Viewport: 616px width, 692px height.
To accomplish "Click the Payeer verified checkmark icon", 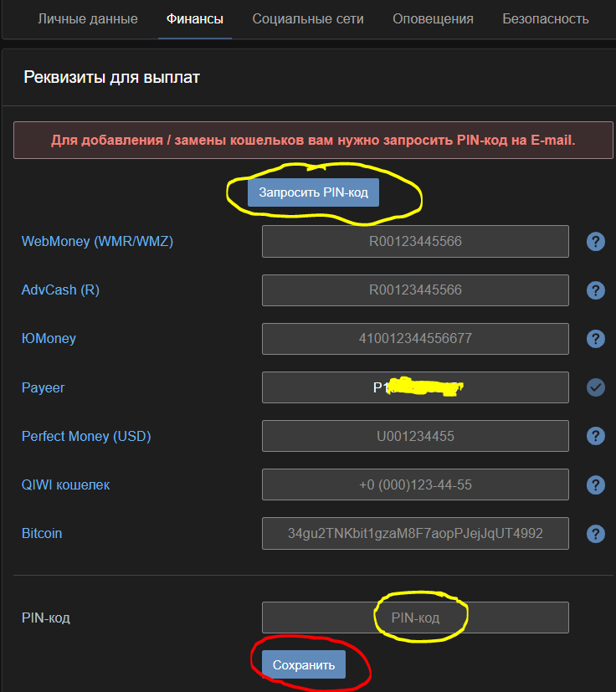I will (x=595, y=387).
